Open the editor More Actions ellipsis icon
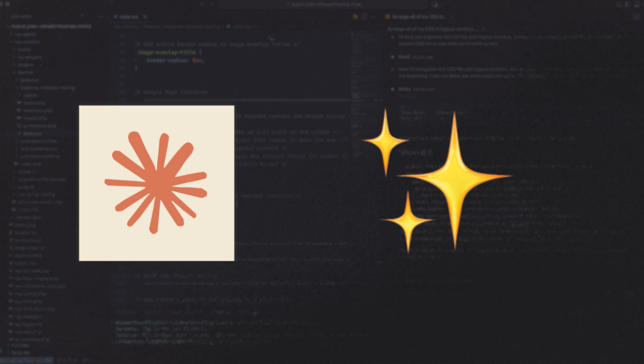 (372, 17)
